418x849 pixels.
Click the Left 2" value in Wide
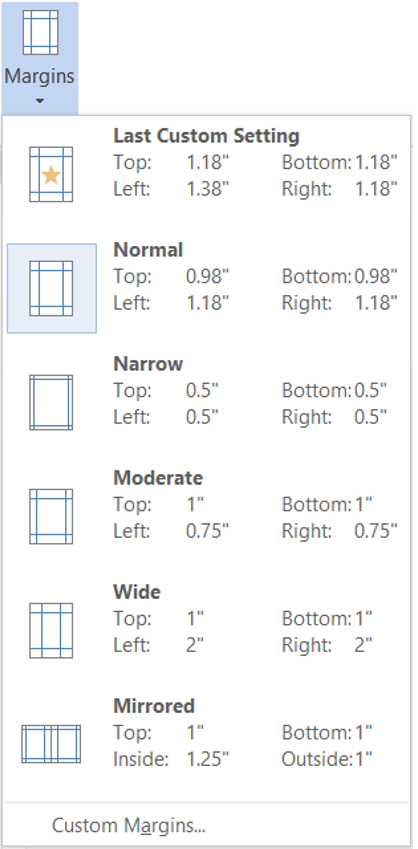click(194, 645)
